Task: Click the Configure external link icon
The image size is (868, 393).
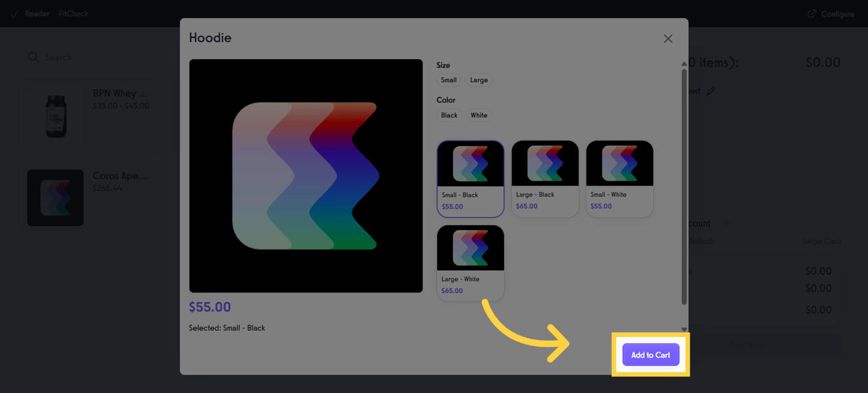Action: 811,13
